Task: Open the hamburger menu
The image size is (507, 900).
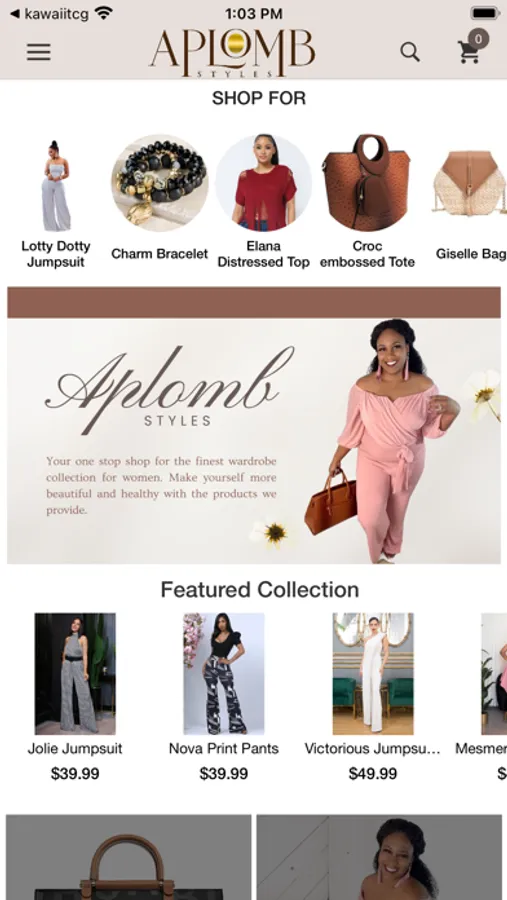Action: pos(38,52)
